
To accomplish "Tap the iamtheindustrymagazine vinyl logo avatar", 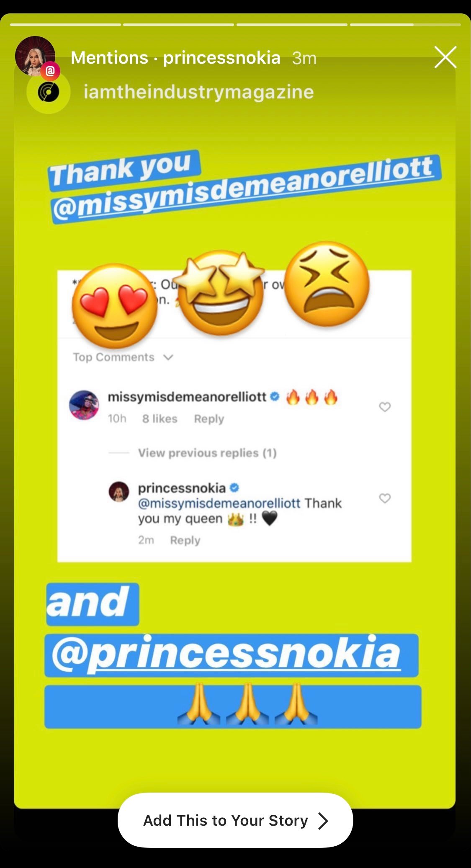I will [49, 92].
